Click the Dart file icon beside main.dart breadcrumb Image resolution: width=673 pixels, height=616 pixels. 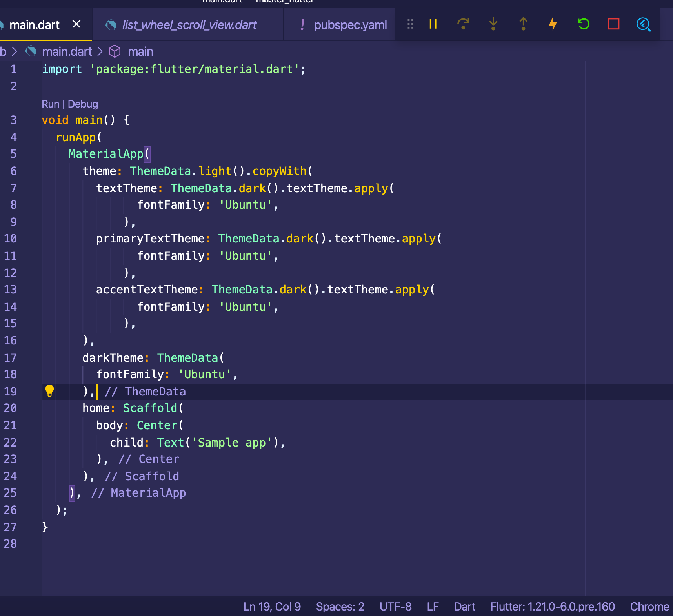pyautogui.click(x=31, y=51)
